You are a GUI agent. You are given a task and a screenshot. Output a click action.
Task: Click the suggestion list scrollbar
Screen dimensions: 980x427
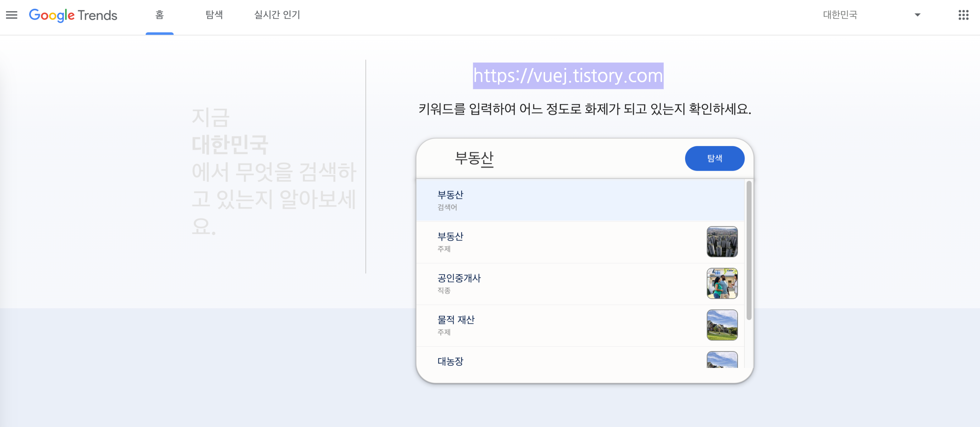(x=749, y=250)
